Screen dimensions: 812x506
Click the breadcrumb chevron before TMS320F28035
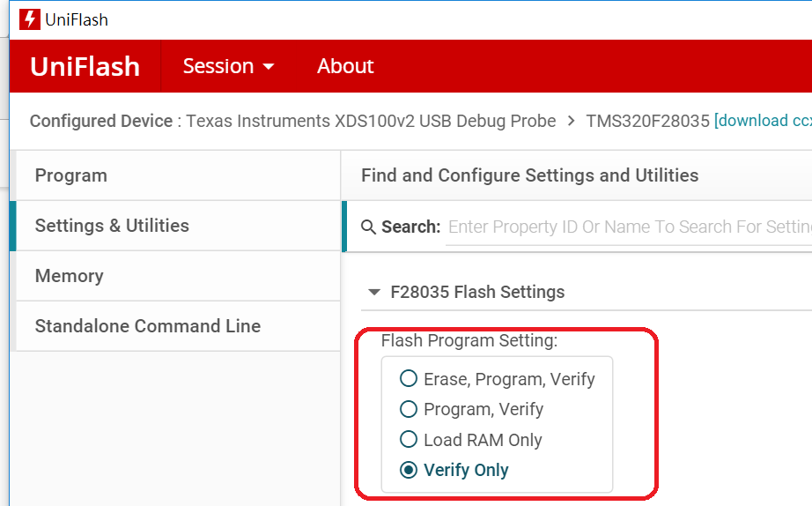click(x=571, y=121)
